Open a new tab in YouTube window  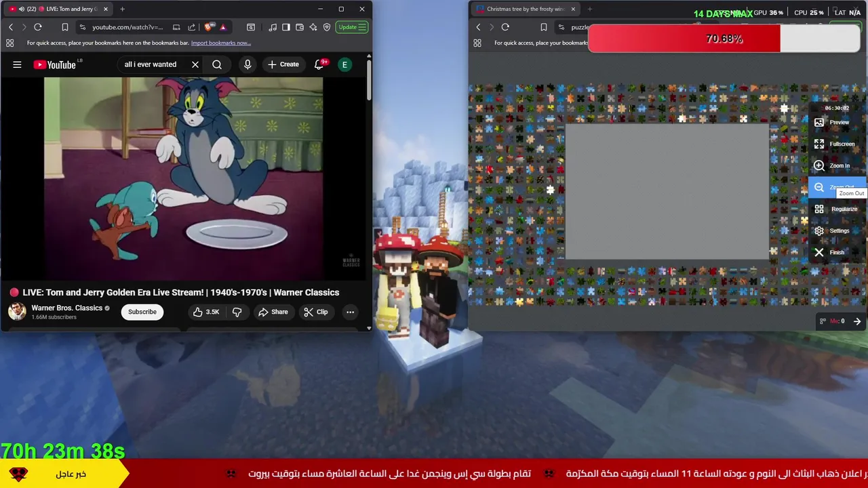pos(122,9)
